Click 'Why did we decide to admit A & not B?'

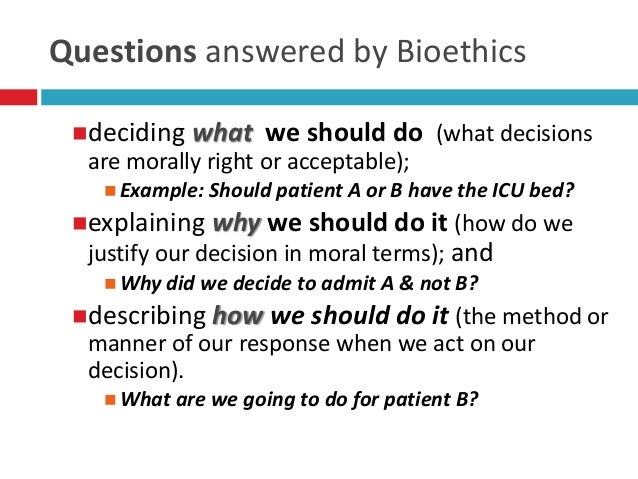tap(299, 283)
